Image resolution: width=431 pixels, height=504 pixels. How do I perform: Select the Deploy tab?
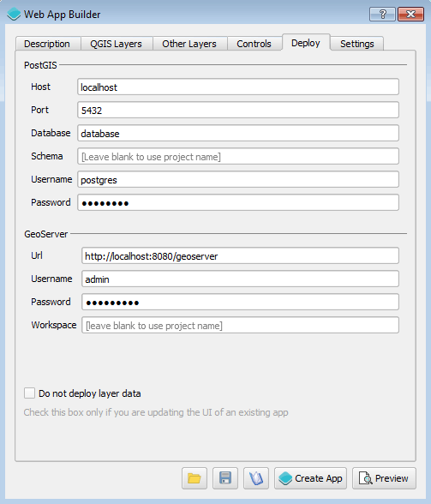pos(306,43)
